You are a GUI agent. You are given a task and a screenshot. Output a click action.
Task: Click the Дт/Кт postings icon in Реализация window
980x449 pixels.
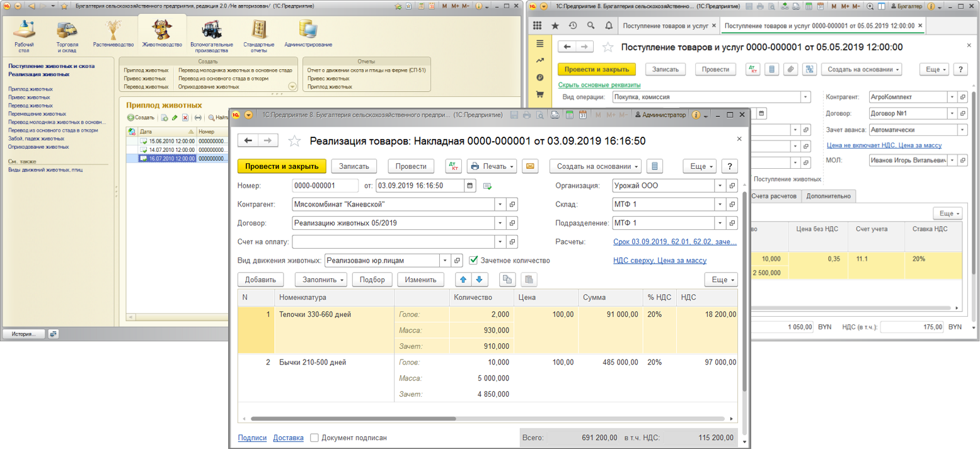[453, 166]
